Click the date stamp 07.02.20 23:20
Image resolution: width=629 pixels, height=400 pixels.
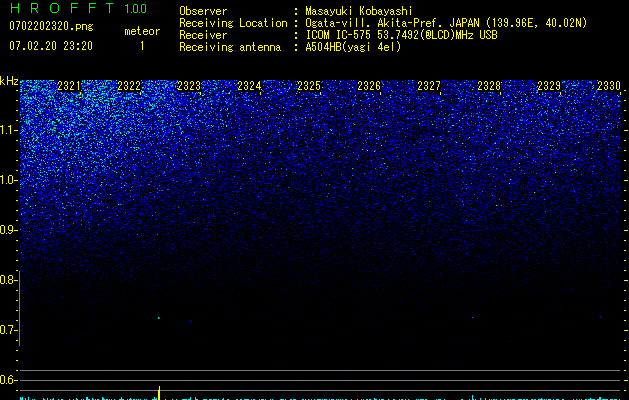51,46
